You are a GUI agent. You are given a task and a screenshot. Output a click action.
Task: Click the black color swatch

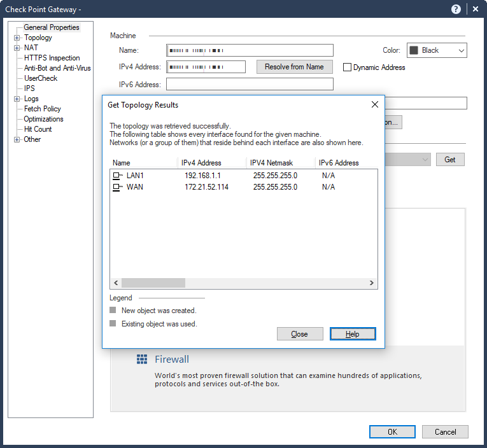413,50
